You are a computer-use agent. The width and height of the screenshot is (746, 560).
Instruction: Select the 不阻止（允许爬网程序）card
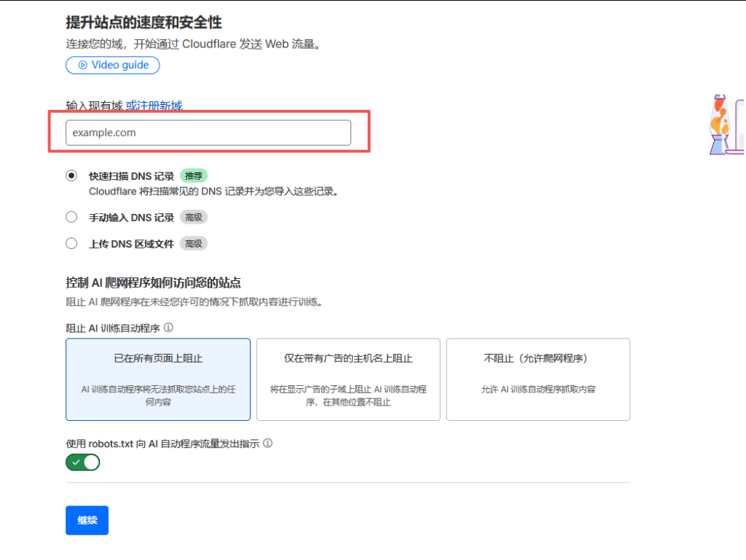click(538, 379)
